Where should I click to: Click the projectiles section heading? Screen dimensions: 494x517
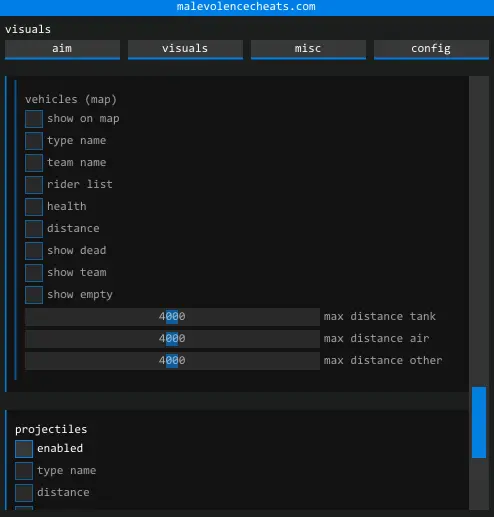tap(51, 429)
